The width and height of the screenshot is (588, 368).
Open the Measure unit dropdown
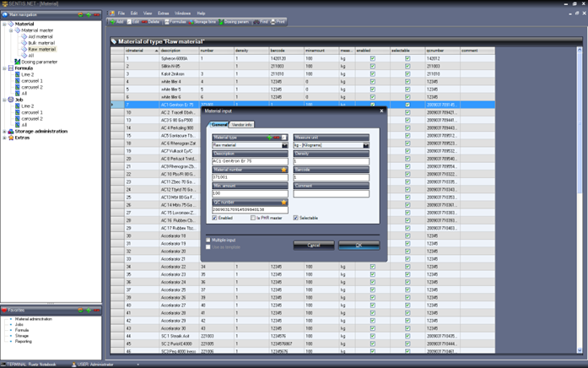365,145
